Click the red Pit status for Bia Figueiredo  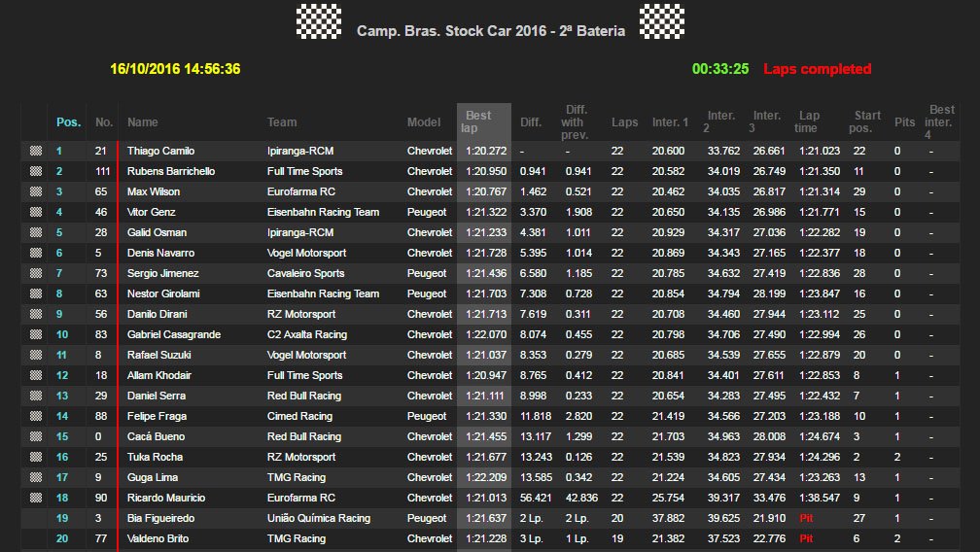pyautogui.click(x=806, y=518)
